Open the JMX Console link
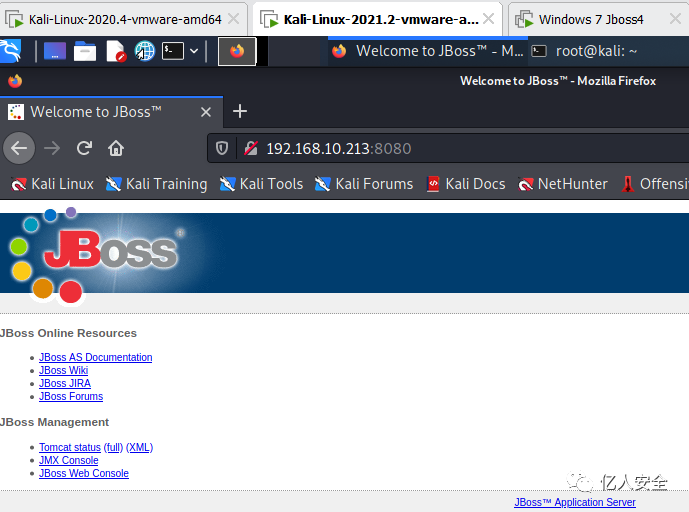The image size is (689, 512). tap(69, 460)
